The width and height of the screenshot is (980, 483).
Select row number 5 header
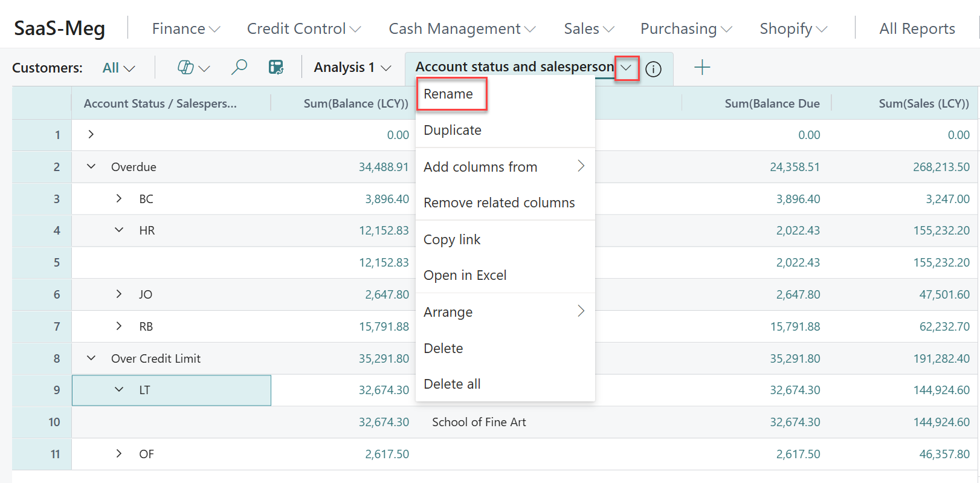[x=42, y=262]
